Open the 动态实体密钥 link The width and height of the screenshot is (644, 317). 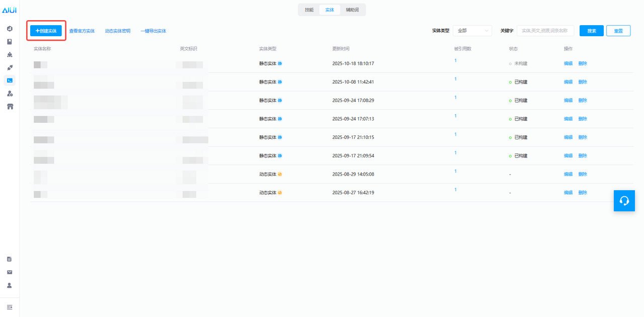tap(118, 31)
